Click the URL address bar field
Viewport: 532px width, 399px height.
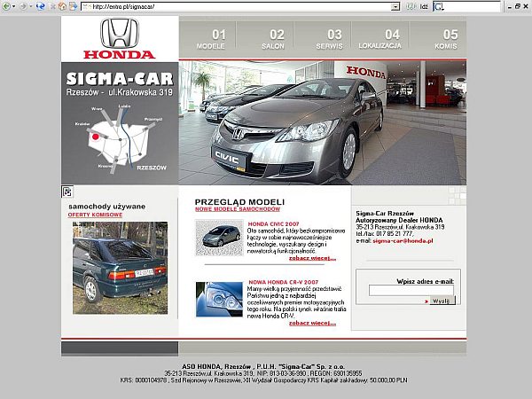240,6
